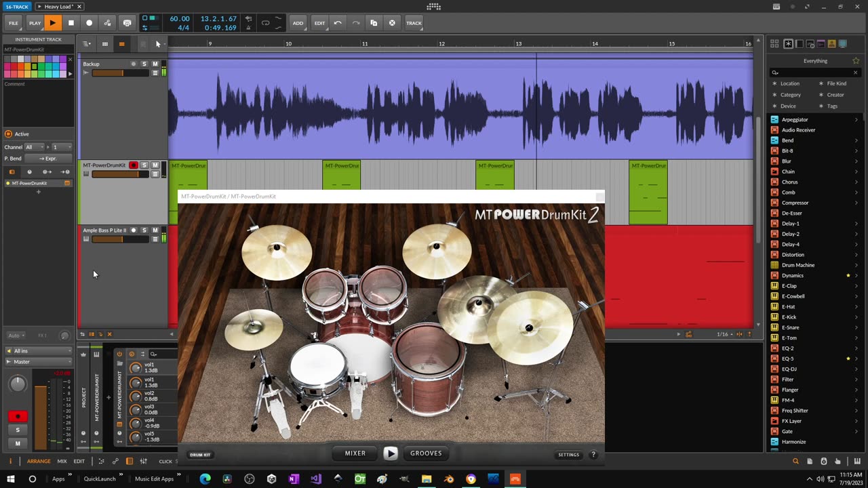The width and height of the screenshot is (868, 488).
Task: Open the Master output dropdown
Action: click(x=38, y=362)
